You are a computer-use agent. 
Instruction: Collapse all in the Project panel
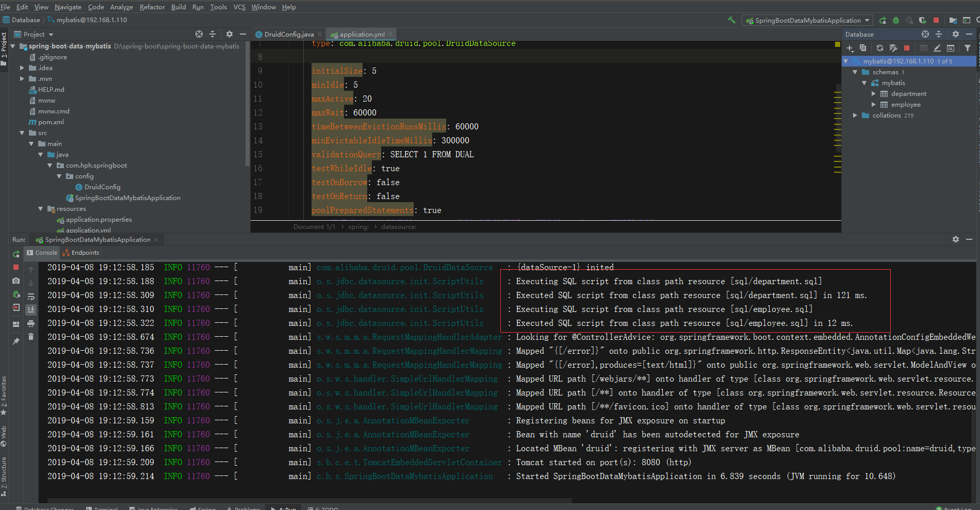(213, 34)
